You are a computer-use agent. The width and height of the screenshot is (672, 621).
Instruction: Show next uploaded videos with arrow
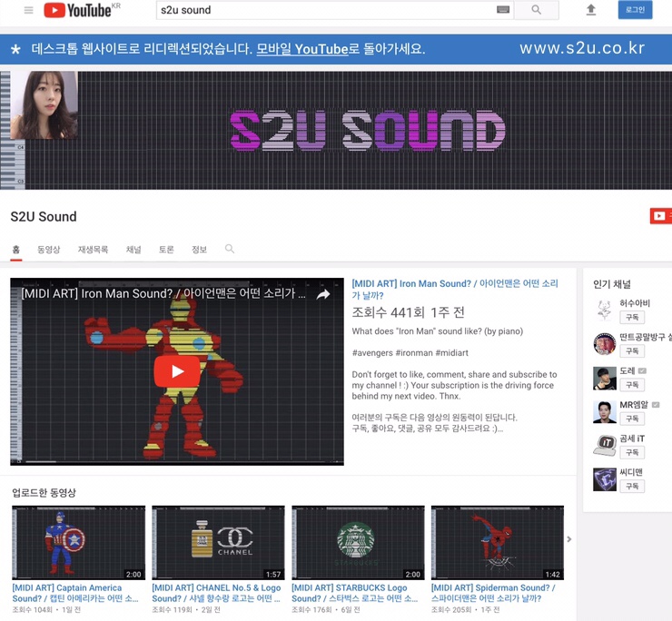(x=569, y=539)
